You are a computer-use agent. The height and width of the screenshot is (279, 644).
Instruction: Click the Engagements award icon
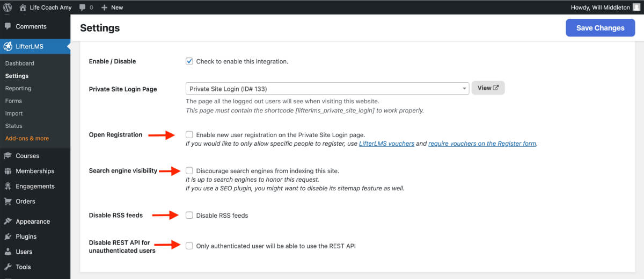(x=8, y=186)
